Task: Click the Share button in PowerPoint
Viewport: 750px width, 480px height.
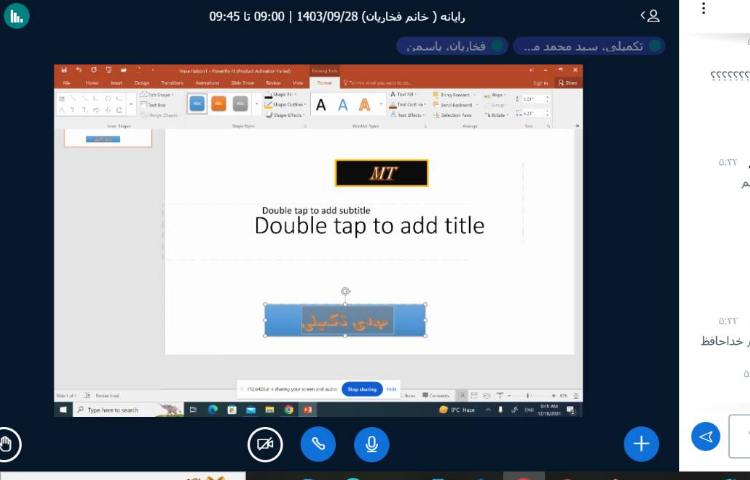Action: tap(568, 83)
